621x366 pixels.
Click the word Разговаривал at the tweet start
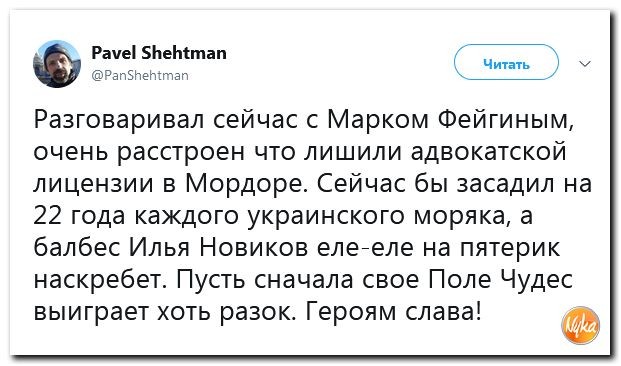pos(121,120)
